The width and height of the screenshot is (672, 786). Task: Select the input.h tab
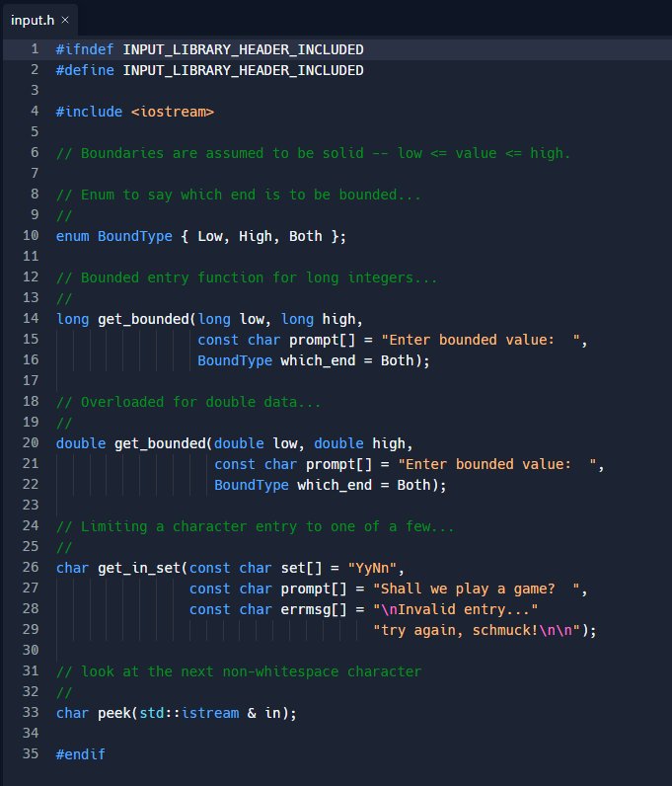click(40, 20)
